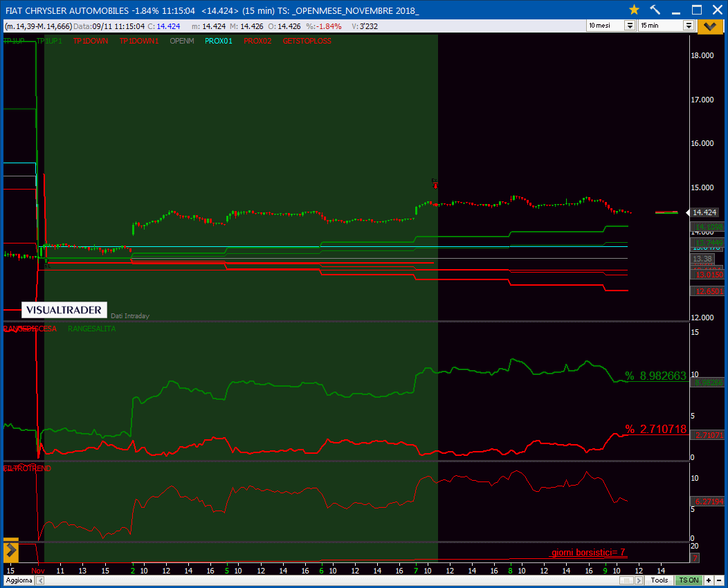
Task: Click the PROX02 legend label
Action: (x=257, y=41)
